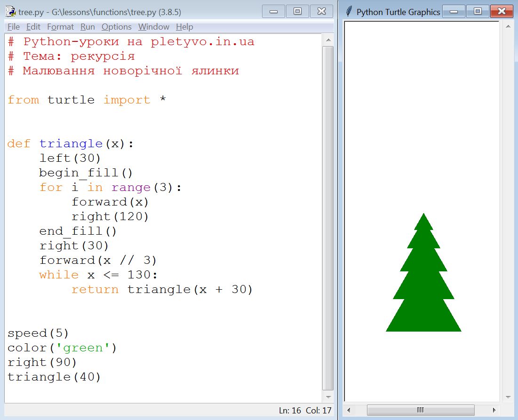Open the File menu in IDLE

tap(14, 27)
